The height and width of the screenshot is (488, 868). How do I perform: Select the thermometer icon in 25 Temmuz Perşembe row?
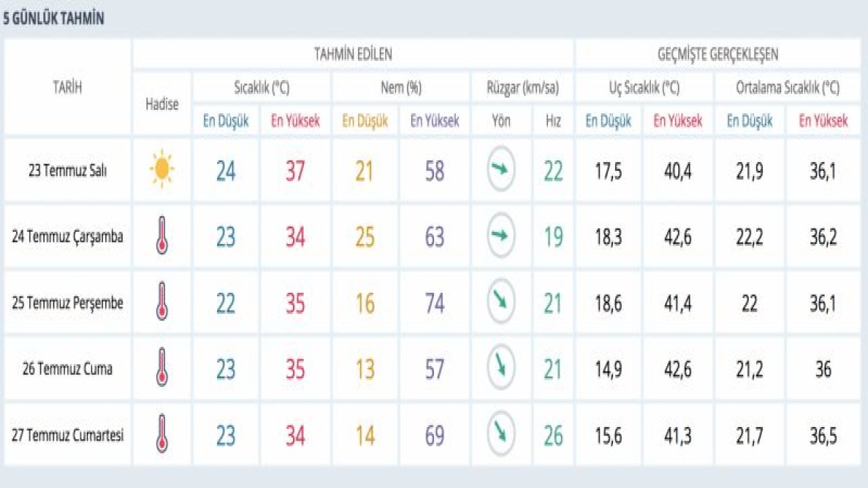tap(161, 302)
